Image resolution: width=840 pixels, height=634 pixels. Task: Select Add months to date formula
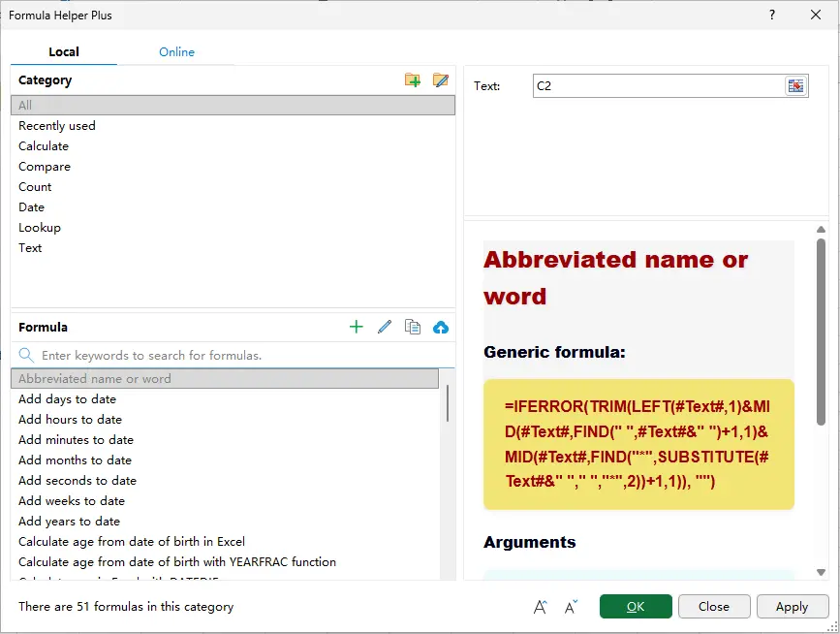click(x=225, y=460)
